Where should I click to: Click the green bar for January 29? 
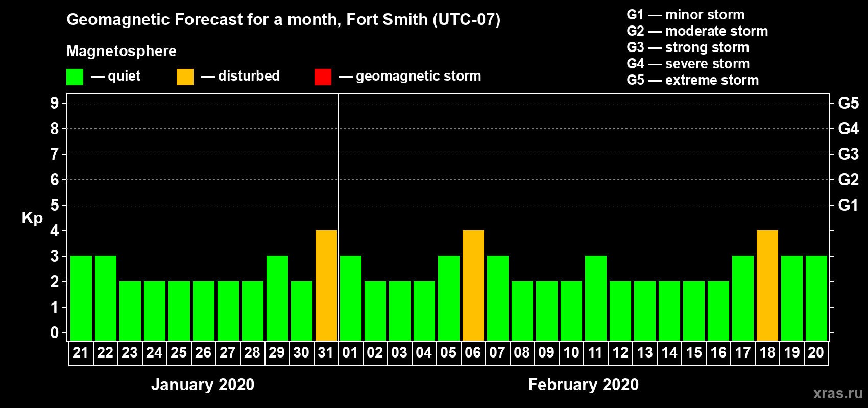click(x=277, y=298)
